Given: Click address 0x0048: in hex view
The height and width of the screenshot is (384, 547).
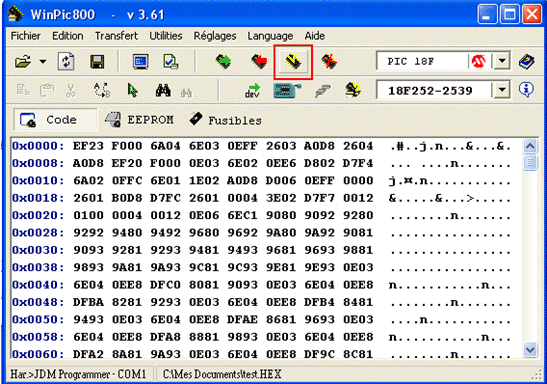Looking at the screenshot, I should tap(38, 302).
